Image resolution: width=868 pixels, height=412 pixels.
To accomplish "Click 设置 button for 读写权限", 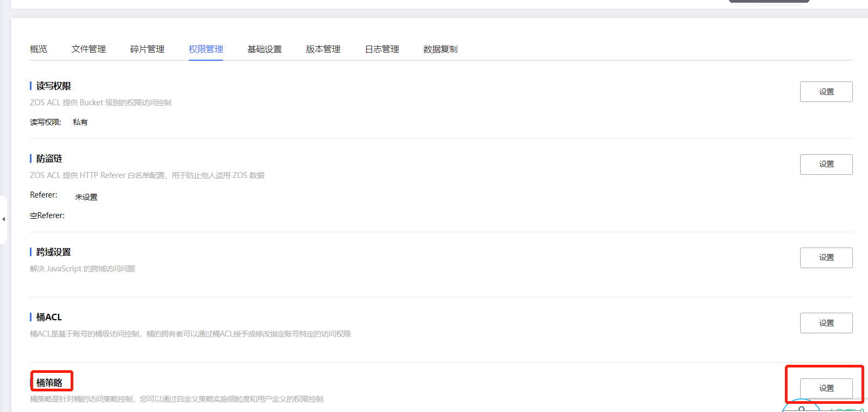I will coord(826,92).
